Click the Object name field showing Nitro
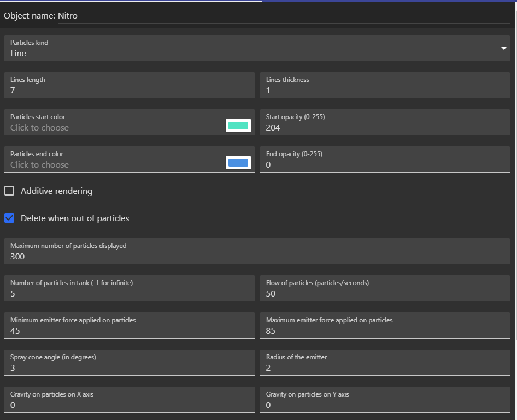The image size is (517, 420). [x=284, y=16]
